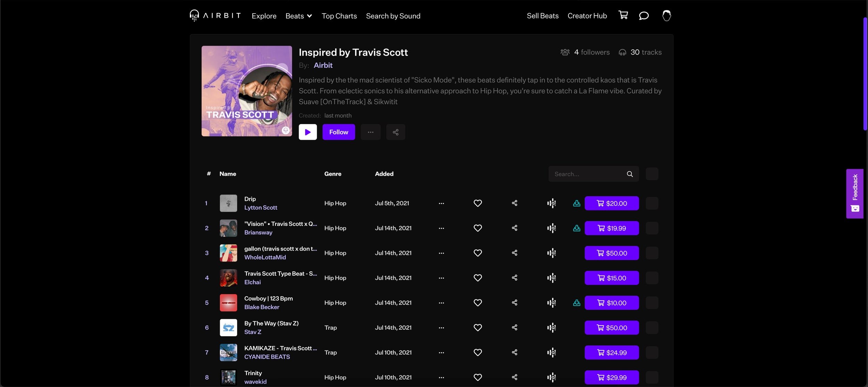This screenshot has height=387, width=868.
Task: Open the Creator Hub
Action: (587, 16)
